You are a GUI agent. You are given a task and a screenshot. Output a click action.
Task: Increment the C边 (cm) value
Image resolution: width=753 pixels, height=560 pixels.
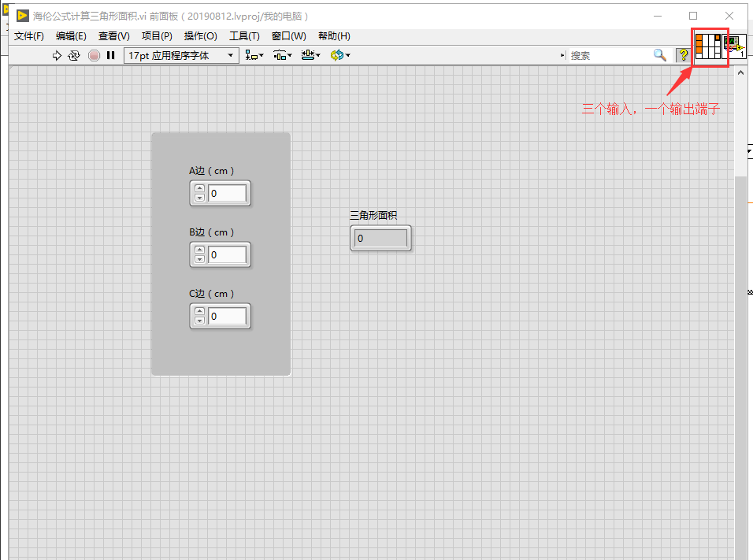click(200, 312)
